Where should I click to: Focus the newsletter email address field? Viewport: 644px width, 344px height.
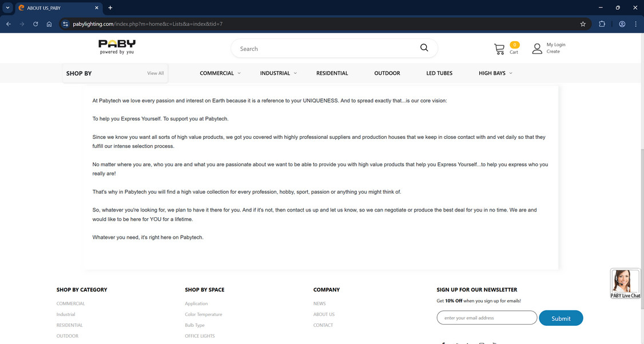487,318
